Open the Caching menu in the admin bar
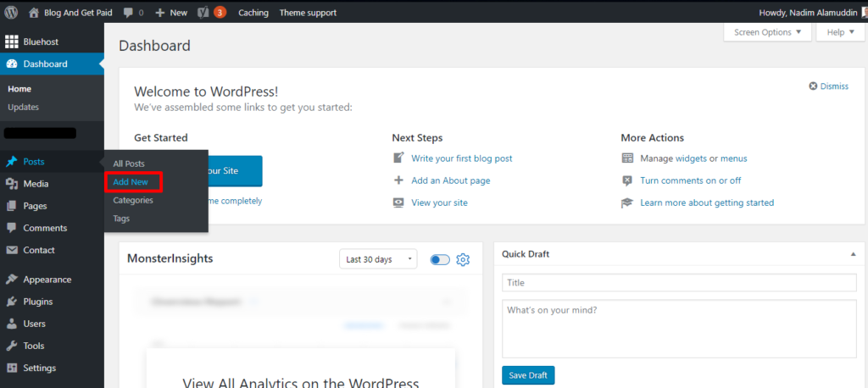 click(253, 12)
